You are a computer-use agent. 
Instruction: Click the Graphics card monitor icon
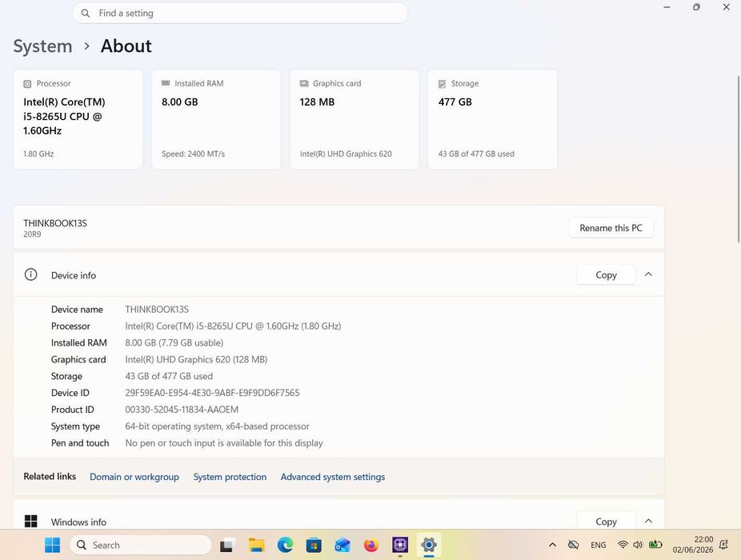pos(304,83)
